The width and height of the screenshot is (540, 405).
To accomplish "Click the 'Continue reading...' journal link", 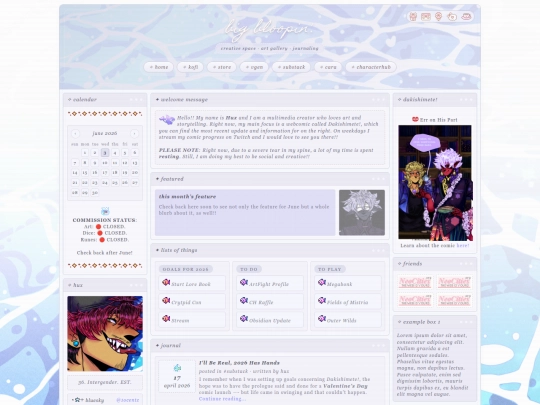I will coord(222,399).
